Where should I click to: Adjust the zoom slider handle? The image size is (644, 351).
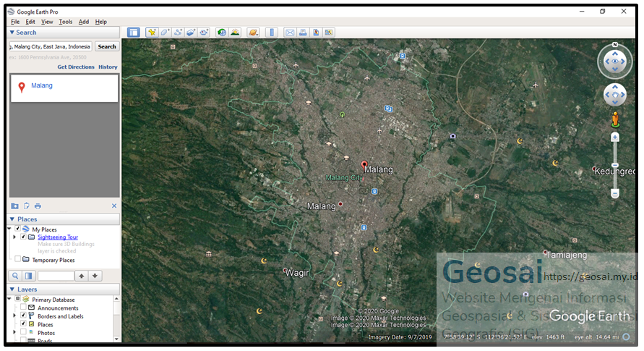coord(615,165)
